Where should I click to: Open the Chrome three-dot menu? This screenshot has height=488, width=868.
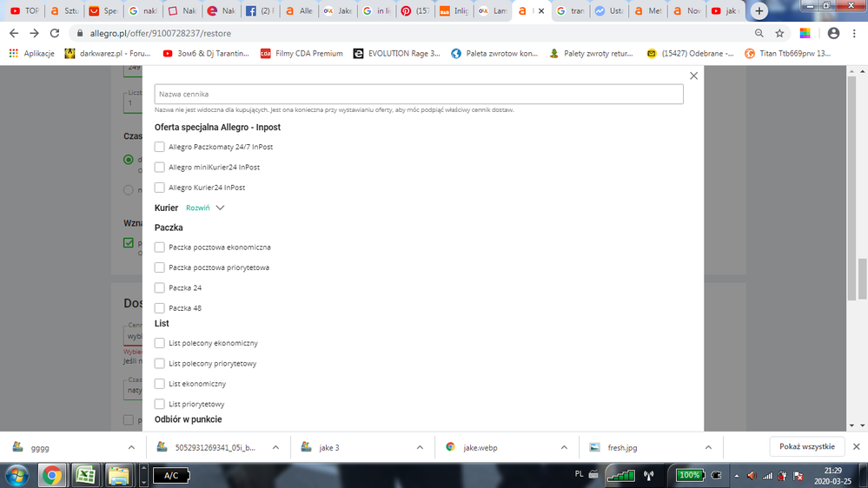[x=854, y=33]
